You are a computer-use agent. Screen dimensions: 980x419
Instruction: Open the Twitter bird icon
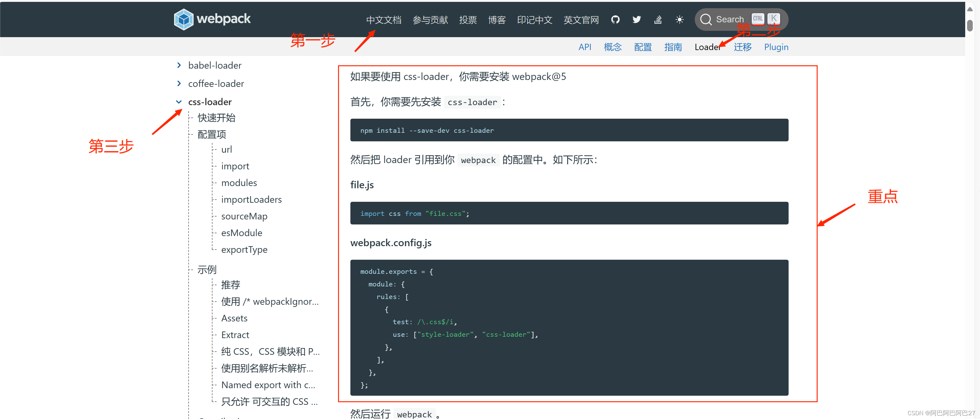(637, 20)
